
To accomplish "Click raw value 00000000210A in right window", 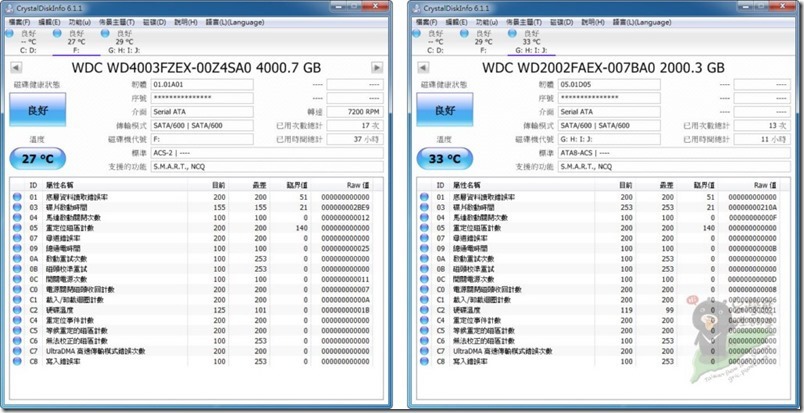I will [x=752, y=207].
